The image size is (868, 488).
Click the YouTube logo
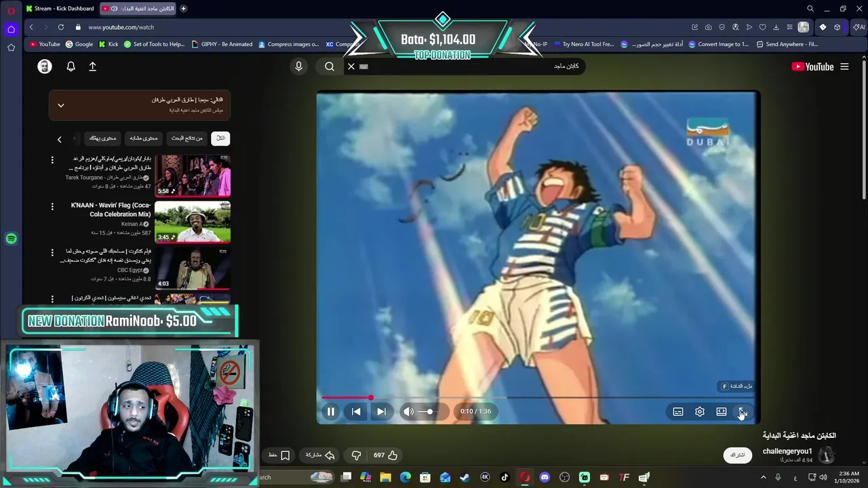(x=812, y=66)
